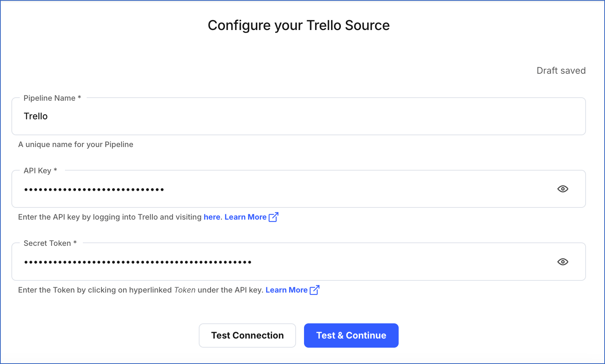This screenshot has width=605, height=364.
Task: Click the API Key masked dots text
Action: coord(94,189)
